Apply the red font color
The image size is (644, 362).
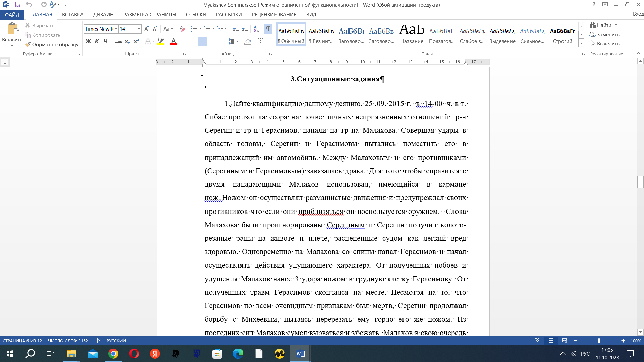pyautogui.click(x=174, y=41)
